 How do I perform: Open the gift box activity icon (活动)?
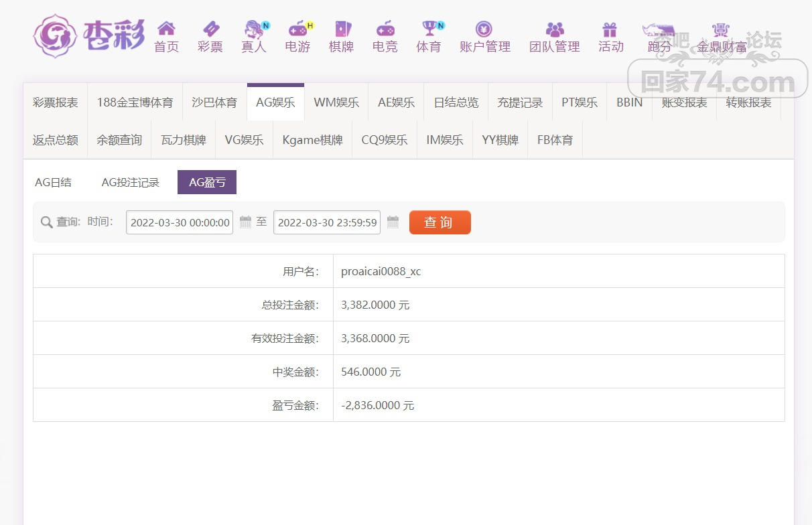pos(610,29)
